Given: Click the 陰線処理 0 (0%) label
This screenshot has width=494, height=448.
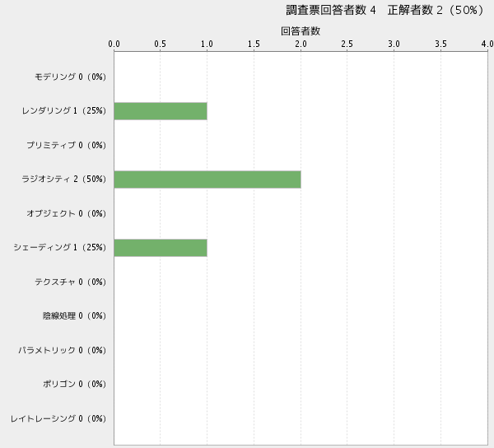Looking at the screenshot, I should pyautogui.click(x=74, y=316).
